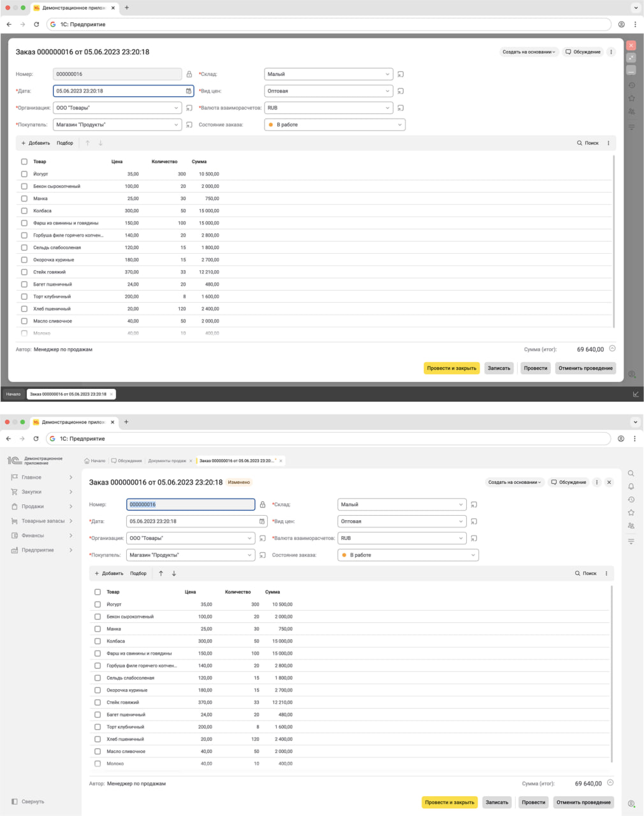Click chart icon at top window's bottom-right corner
Image resolution: width=644 pixels, height=816 pixels.
coord(635,394)
